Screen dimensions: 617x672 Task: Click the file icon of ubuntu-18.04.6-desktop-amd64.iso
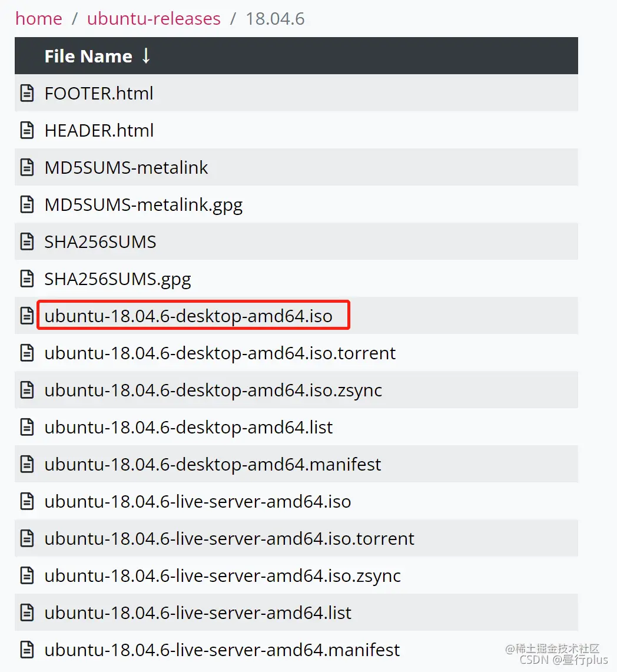click(x=27, y=316)
